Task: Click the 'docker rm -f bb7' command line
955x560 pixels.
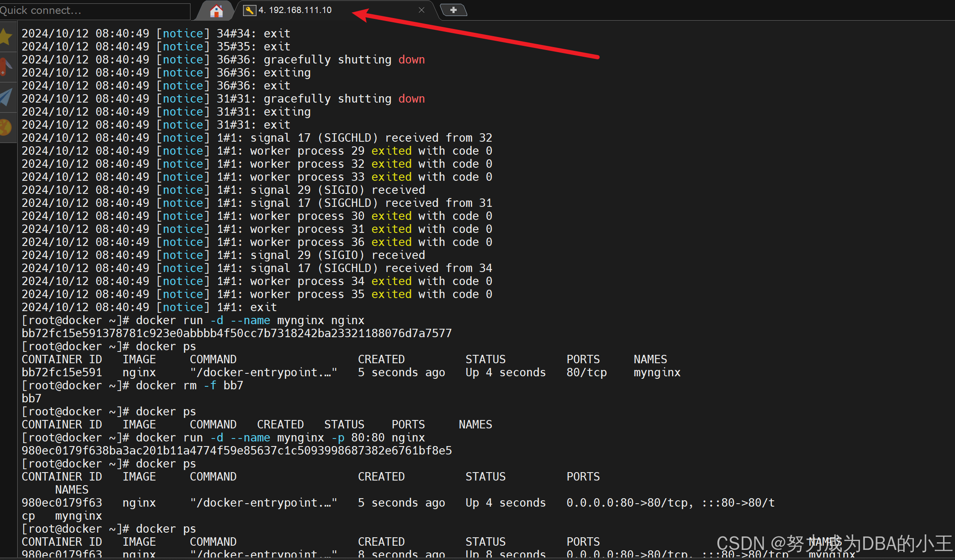Action: [x=189, y=386]
